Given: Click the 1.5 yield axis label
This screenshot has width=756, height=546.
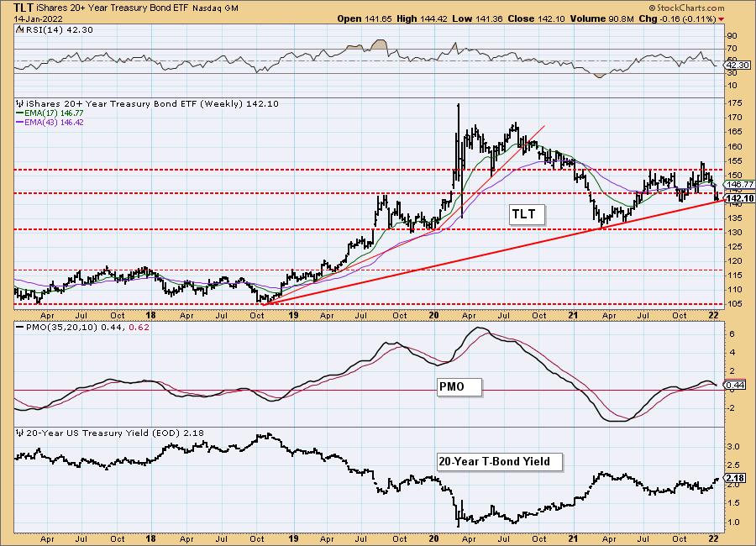Looking at the screenshot, I should coord(732,503).
